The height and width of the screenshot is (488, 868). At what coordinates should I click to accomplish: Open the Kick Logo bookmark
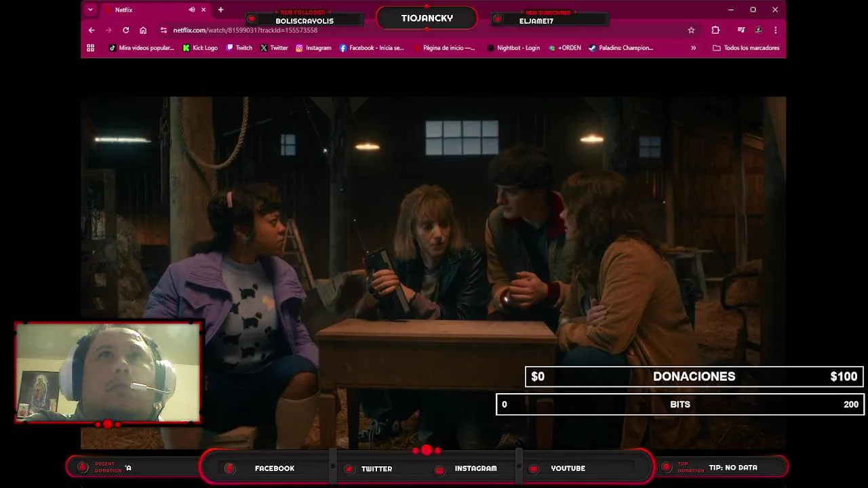click(x=200, y=48)
